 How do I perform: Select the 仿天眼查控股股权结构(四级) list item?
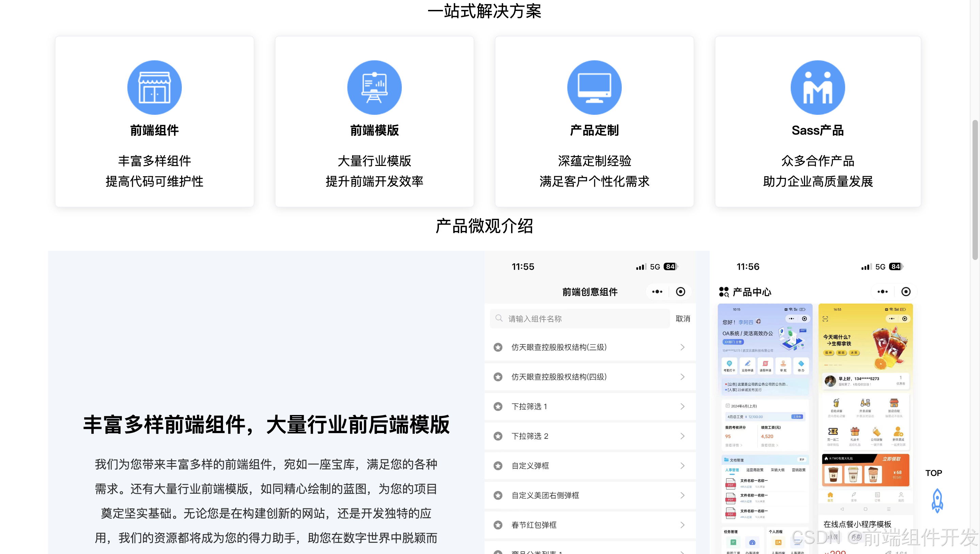coord(559,377)
